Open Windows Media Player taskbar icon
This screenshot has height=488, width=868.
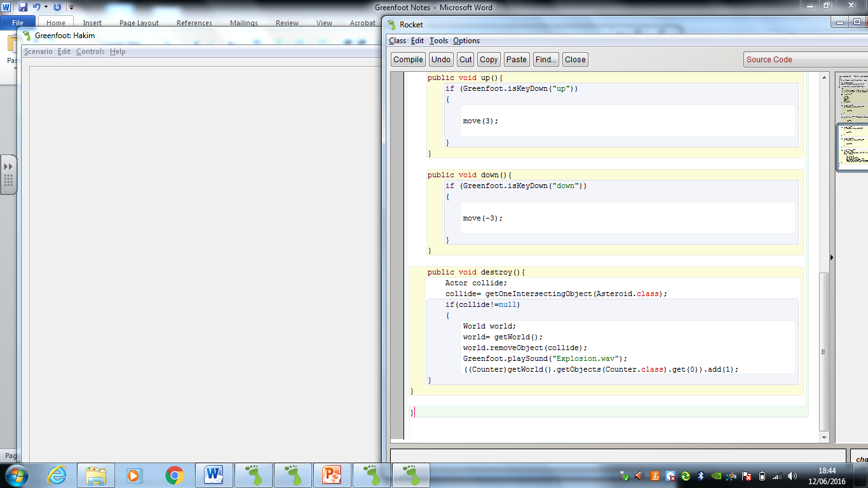point(134,475)
